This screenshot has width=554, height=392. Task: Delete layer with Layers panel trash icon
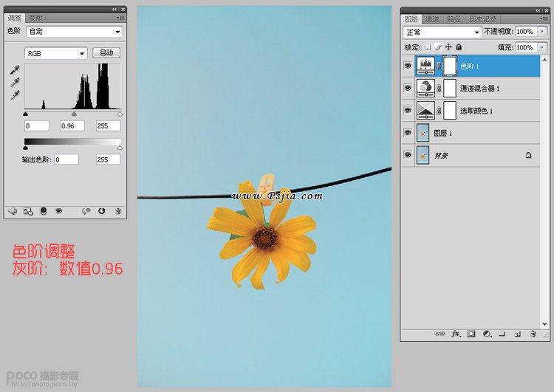tap(533, 334)
